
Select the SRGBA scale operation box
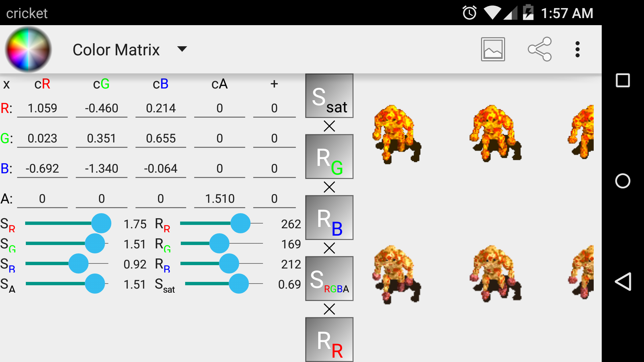[329, 279]
